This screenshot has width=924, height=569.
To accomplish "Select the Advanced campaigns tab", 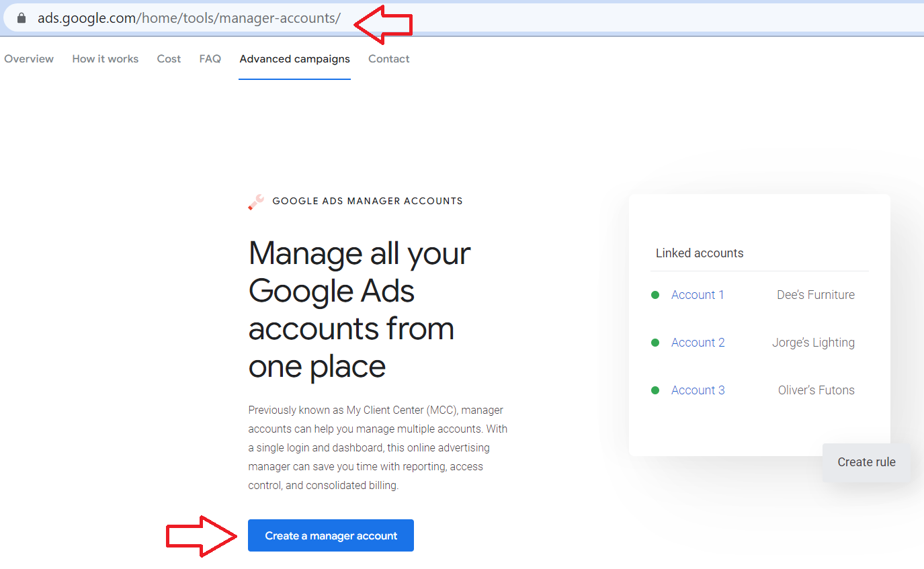I will point(294,59).
